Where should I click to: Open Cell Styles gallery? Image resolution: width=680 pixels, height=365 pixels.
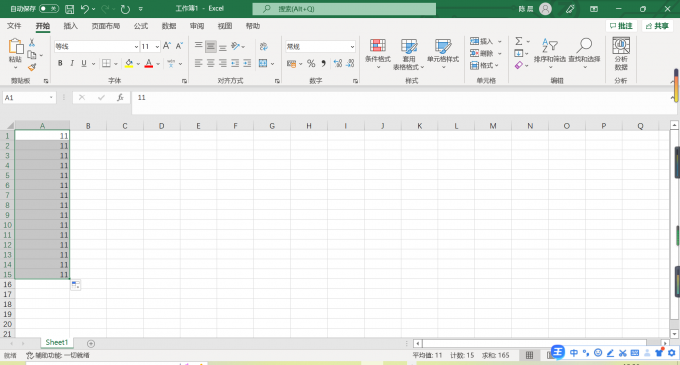(443, 53)
